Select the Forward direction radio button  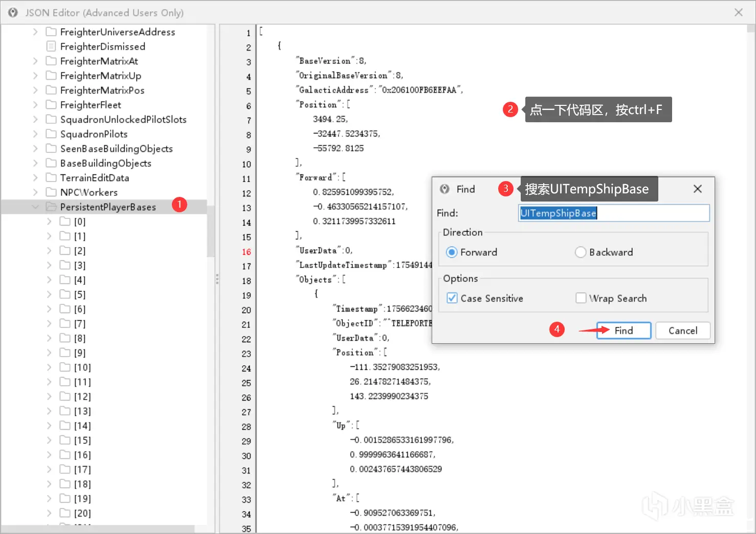coord(452,252)
